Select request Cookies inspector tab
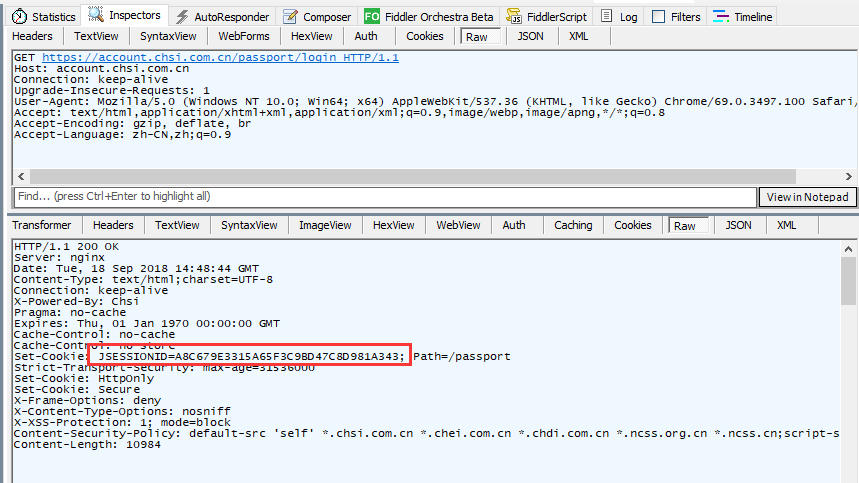 click(425, 36)
